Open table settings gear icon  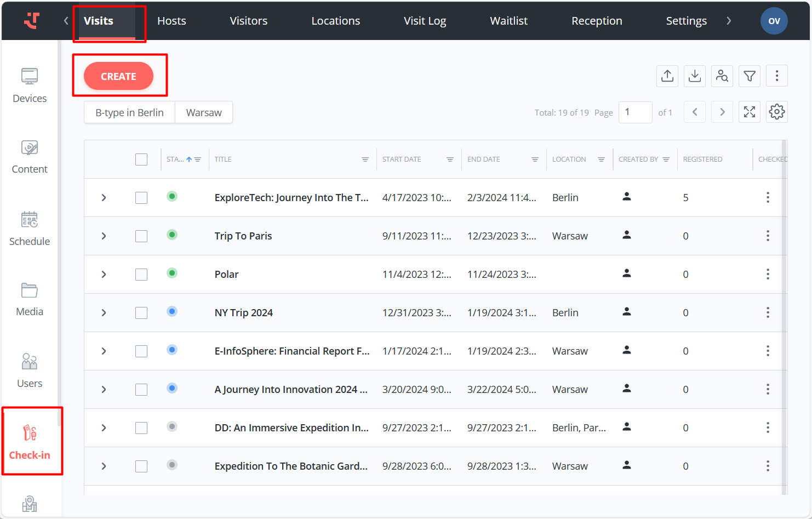776,112
